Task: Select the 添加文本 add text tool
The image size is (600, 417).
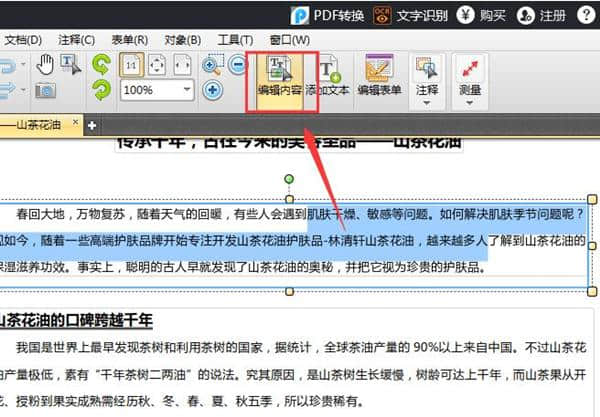Action: [x=328, y=76]
